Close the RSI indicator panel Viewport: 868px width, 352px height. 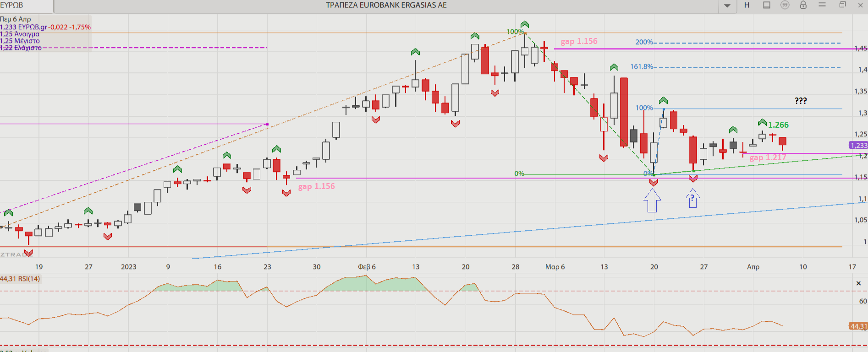pyautogui.click(x=858, y=283)
